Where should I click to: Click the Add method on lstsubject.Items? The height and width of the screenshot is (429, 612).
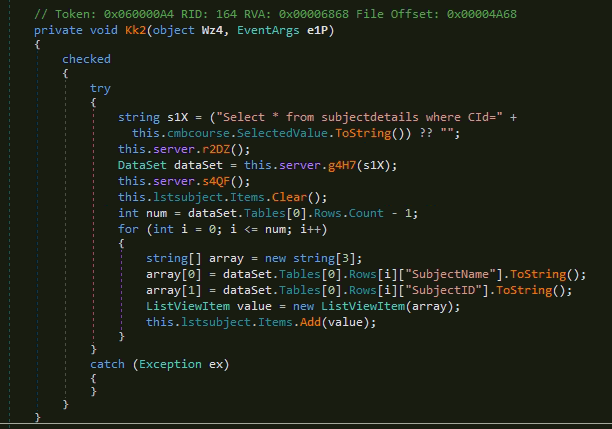pyautogui.click(x=278, y=322)
